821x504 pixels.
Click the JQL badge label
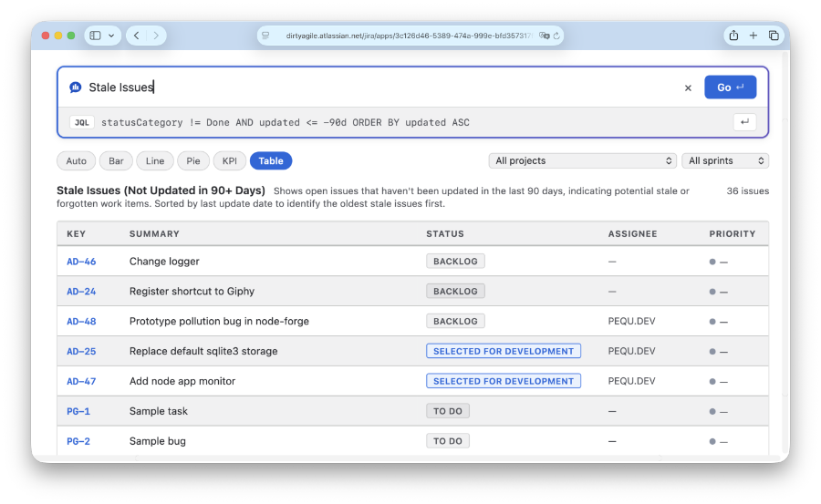82,122
